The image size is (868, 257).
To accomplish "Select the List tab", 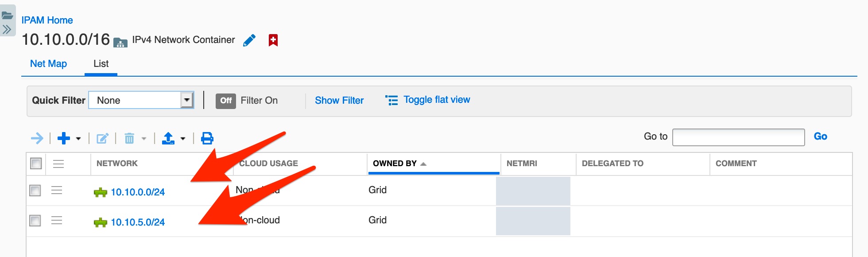I will pos(101,64).
